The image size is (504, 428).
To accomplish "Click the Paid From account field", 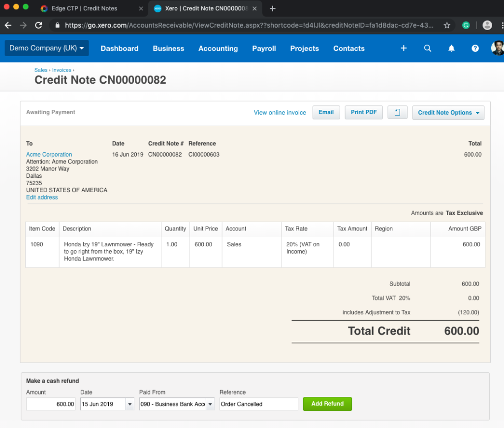I will [x=173, y=404].
